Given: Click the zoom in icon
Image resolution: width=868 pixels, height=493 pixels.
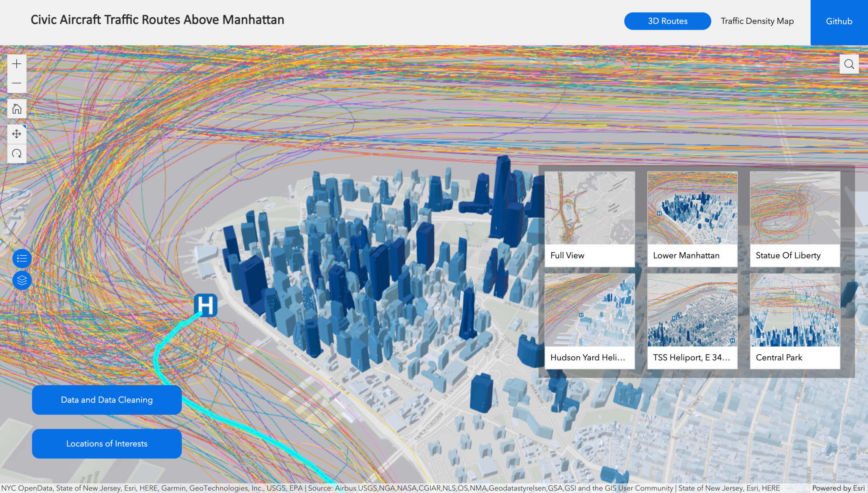Looking at the screenshot, I should [x=16, y=64].
